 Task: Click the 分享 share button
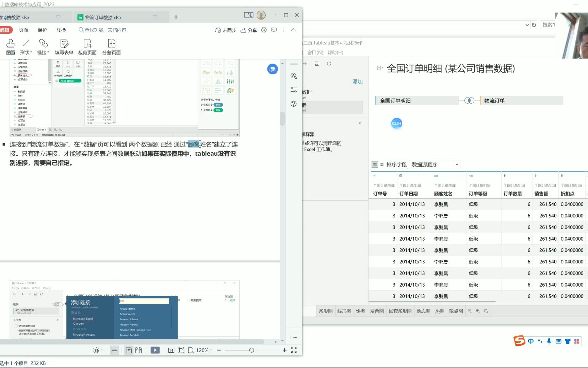[249, 30]
